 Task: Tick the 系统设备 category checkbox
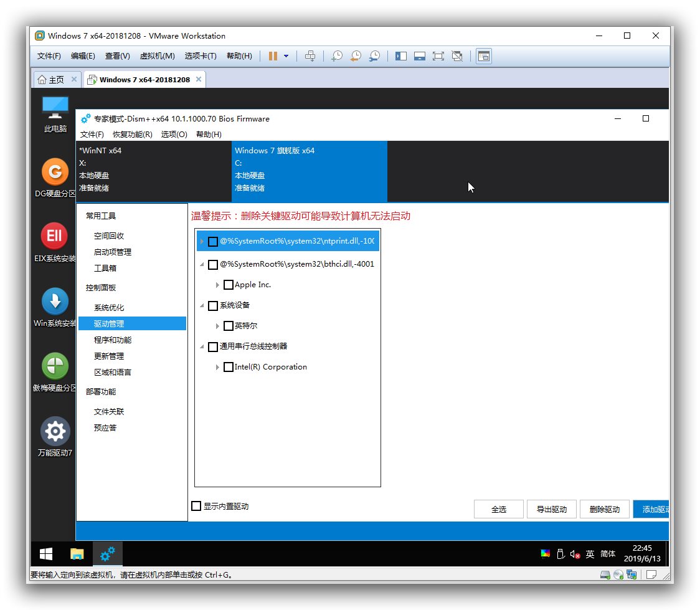coord(213,306)
